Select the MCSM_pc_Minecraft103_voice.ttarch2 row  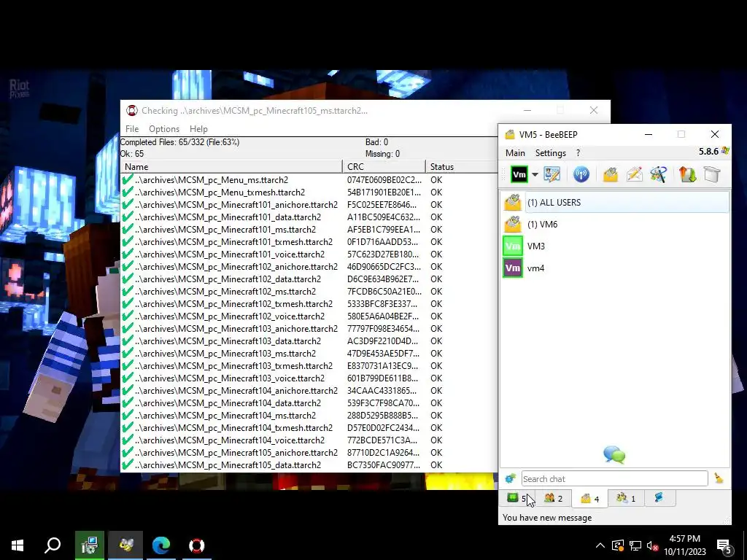309,378
